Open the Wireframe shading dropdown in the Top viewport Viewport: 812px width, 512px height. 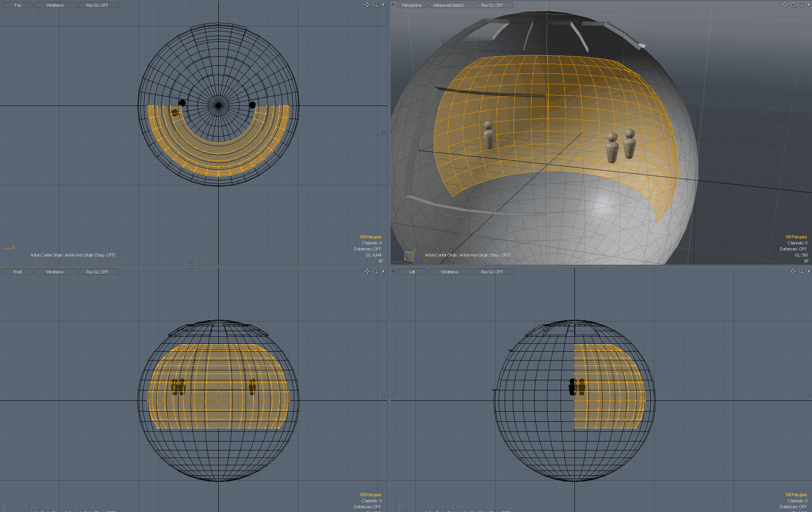click(55, 5)
